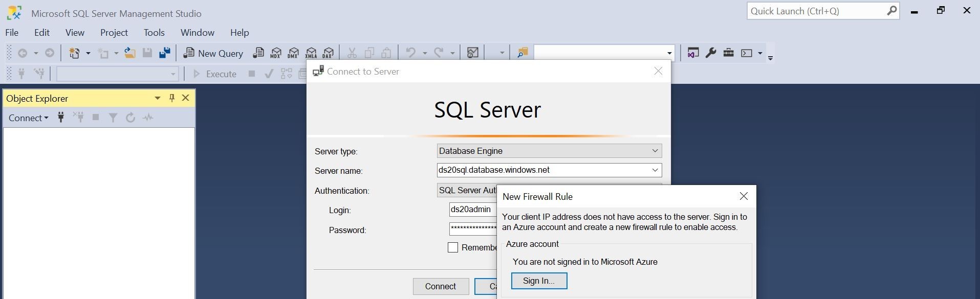980x299 pixels.
Task: Expand the toolbar overflow options arrow
Action: click(770, 58)
